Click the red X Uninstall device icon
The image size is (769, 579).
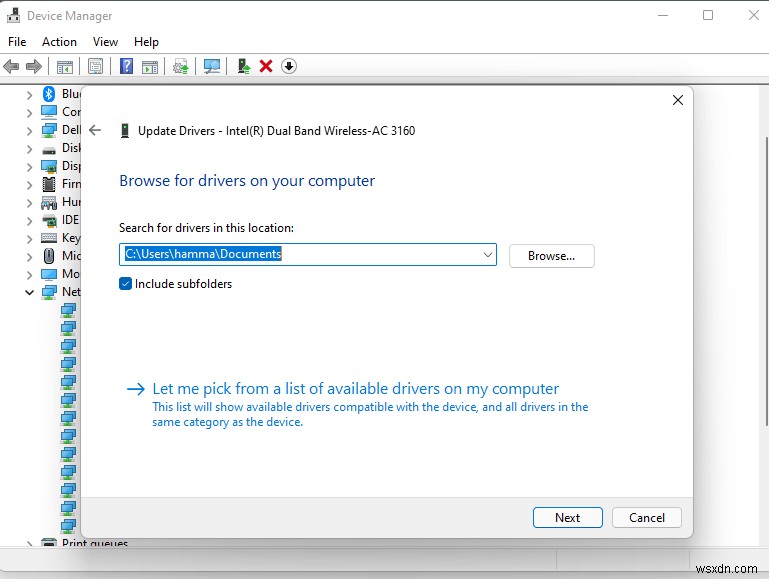[266, 66]
